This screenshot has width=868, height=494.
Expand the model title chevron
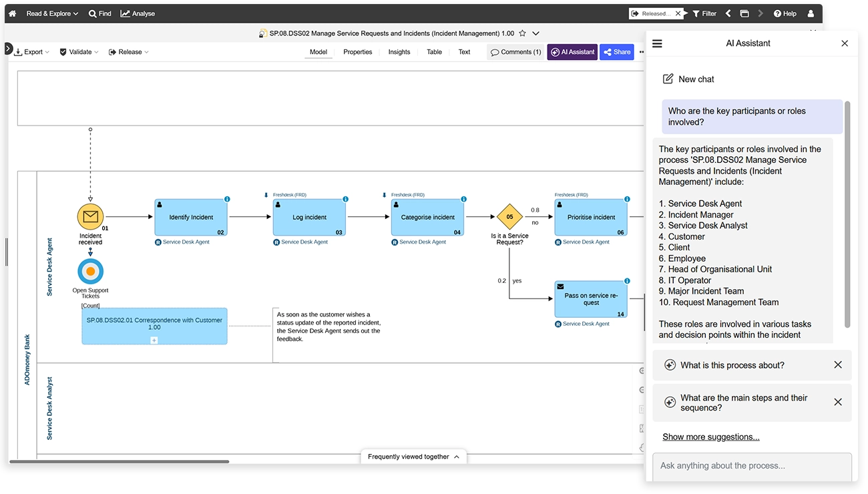535,33
